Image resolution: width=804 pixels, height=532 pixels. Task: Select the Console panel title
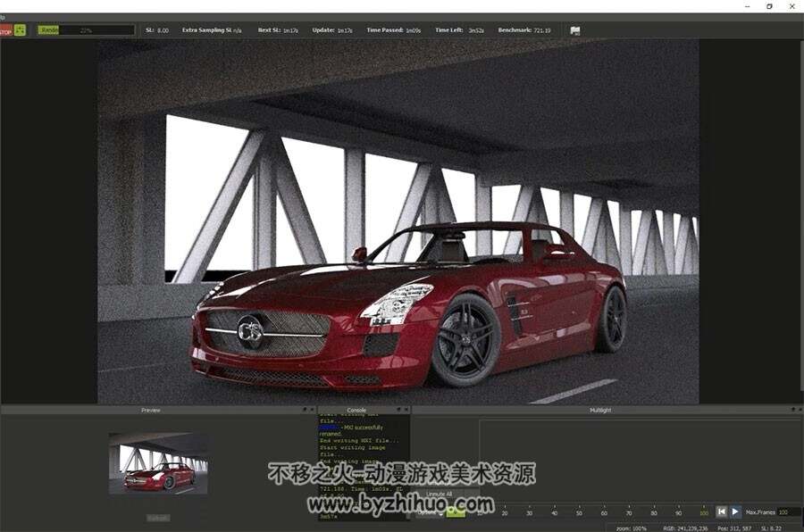(356, 410)
